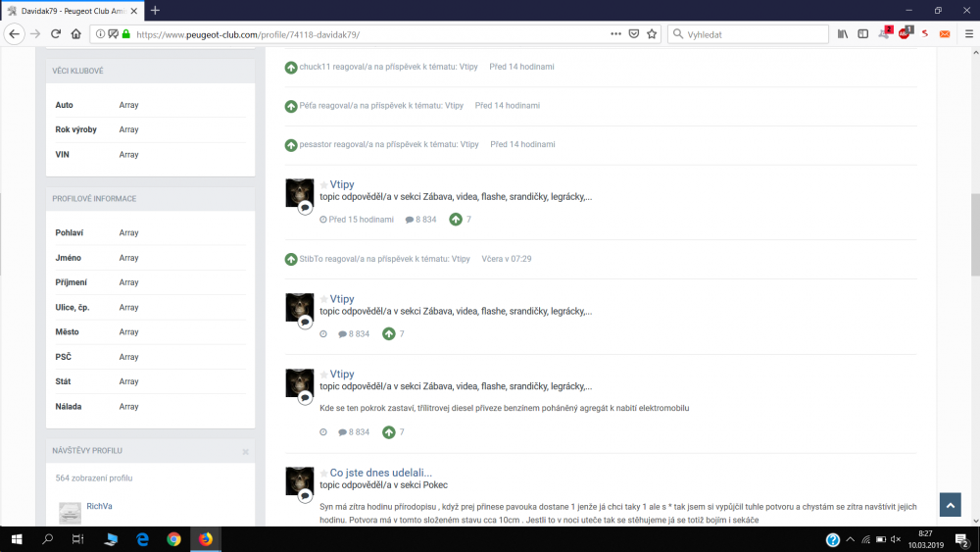Click the Nálada field row
Screen dimensions: 980x552
tap(151, 406)
